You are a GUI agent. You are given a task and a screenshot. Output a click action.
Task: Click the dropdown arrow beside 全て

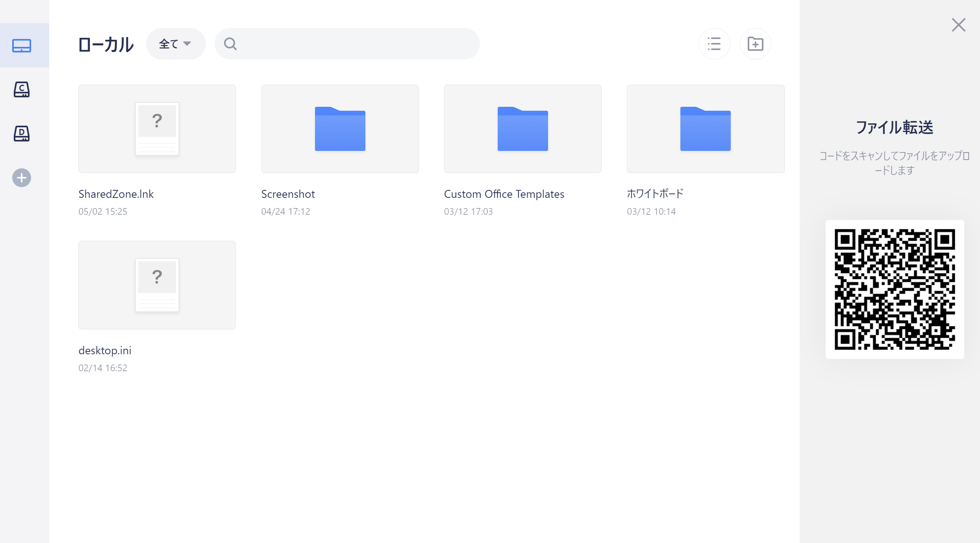pos(187,43)
